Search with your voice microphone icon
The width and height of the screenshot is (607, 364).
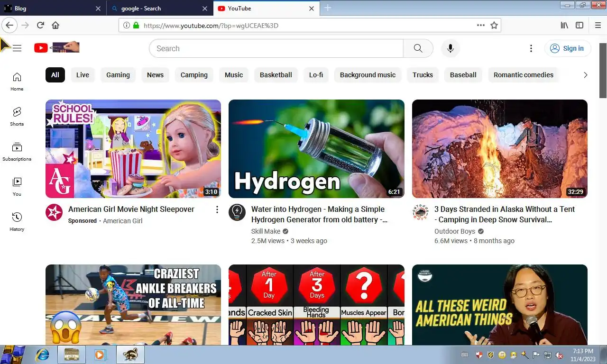click(x=451, y=48)
